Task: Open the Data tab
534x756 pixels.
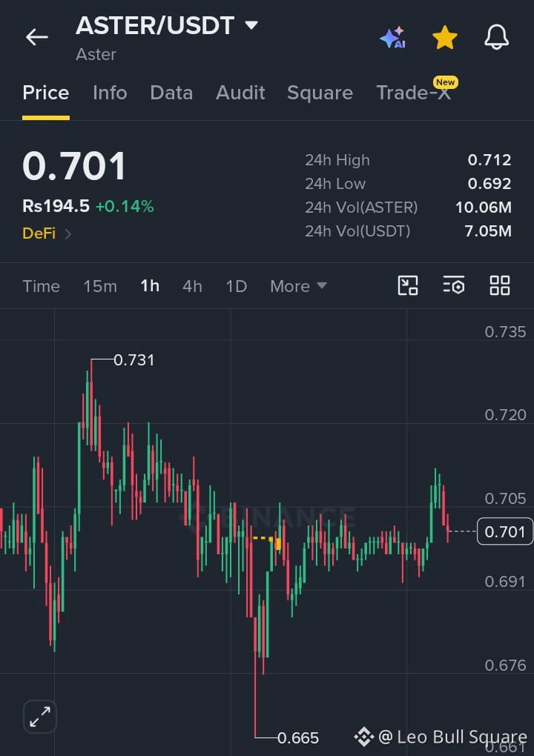Action: coord(171,93)
